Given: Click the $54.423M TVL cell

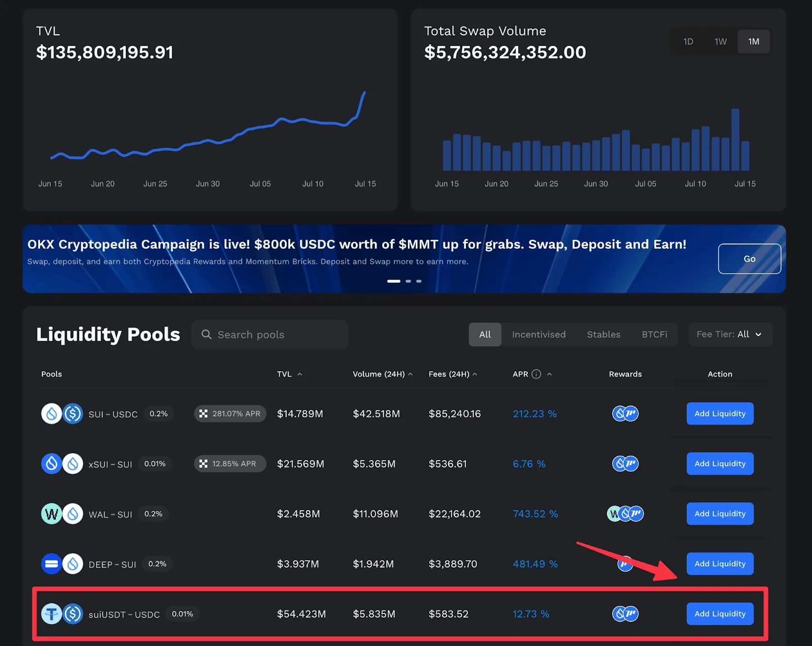Looking at the screenshot, I should 301,614.
